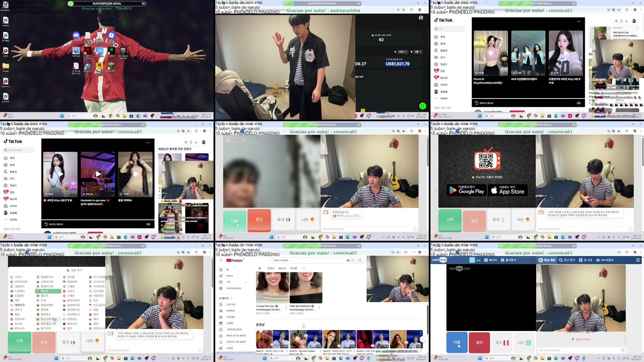
Task: Click the YouTube search magnifier button
Action: tap(360, 260)
